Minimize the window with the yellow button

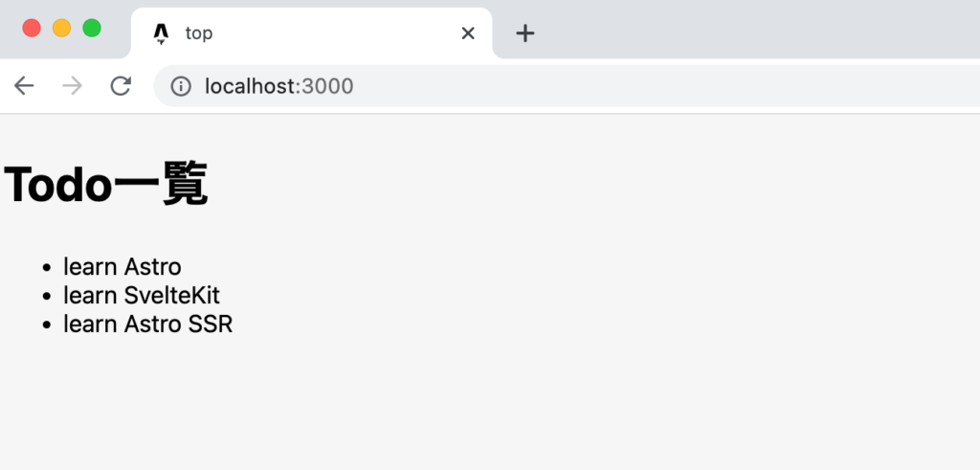coord(62,28)
